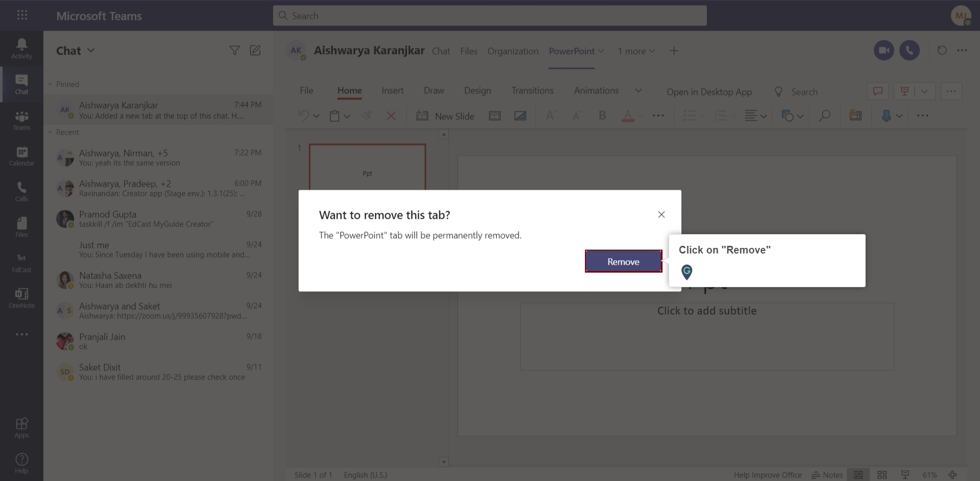Screen dimensions: 980x481
Task: Open the shapes dropdown arrow
Action: (800, 116)
